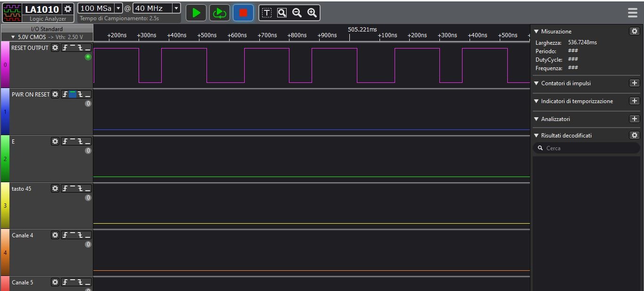
Task: Click magenta color strip of channel 0
Action: pyautogui.click(x=5, y=65)
